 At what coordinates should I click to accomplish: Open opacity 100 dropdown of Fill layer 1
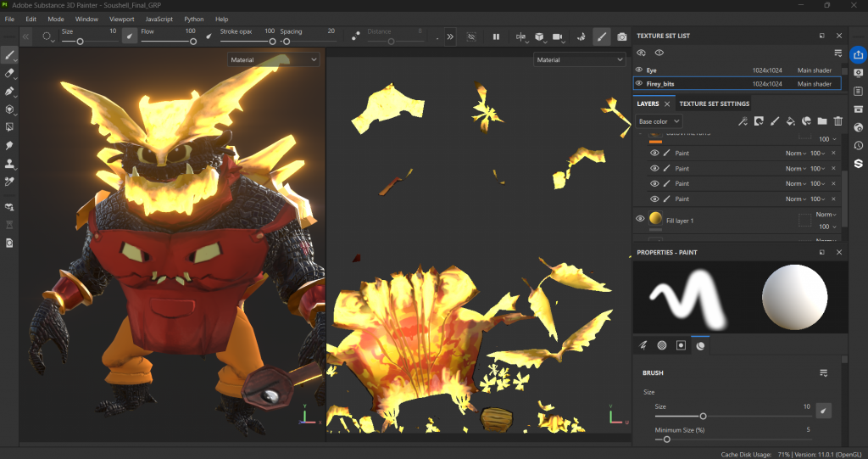coord(827,227)
